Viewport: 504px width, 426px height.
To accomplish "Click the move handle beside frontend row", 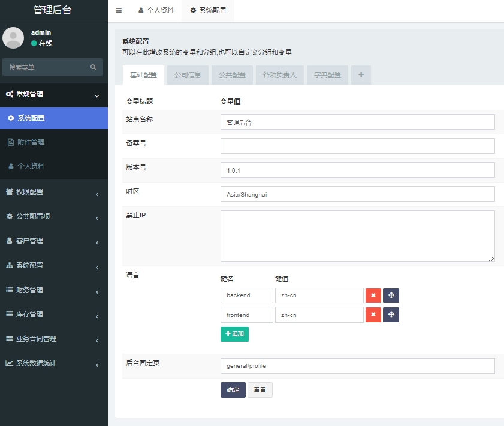I will 391,315.
